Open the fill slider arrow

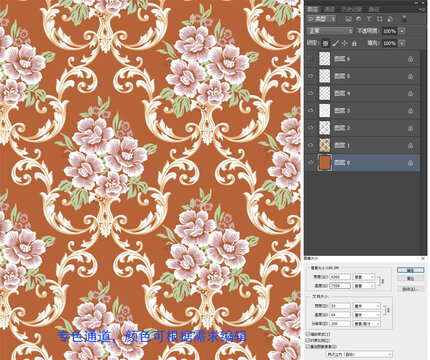click(x=402, y=43)
